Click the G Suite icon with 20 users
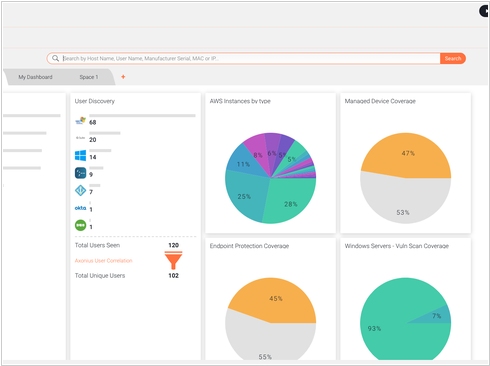 pos(80,138)
